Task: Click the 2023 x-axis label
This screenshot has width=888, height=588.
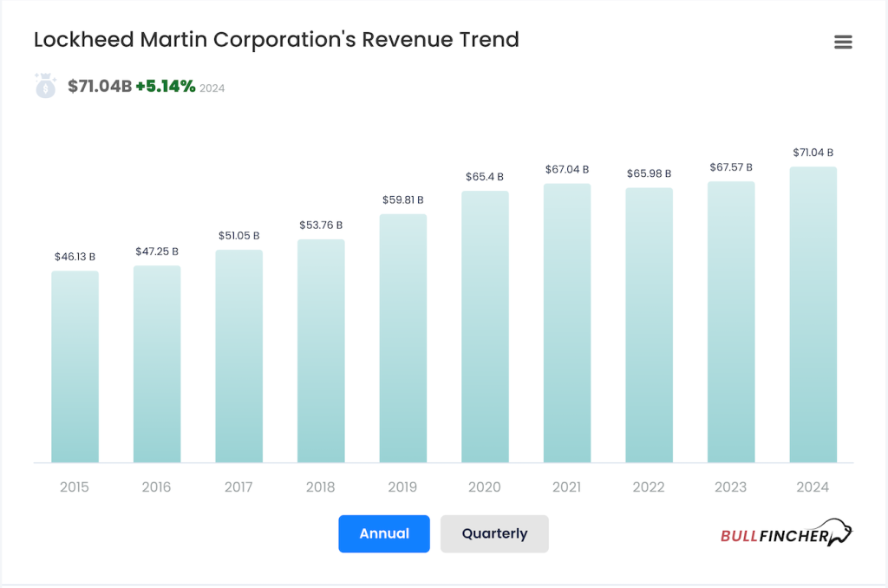Action: tap(730, 487)
